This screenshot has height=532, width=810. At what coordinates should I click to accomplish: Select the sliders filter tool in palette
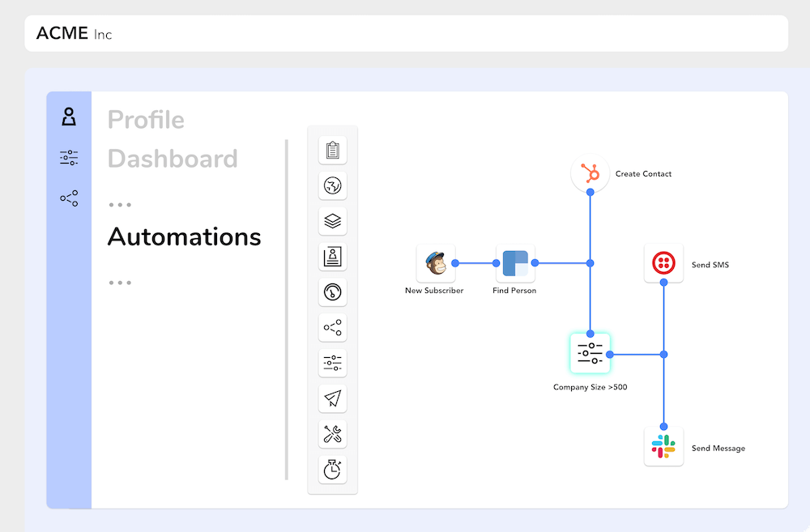pyautogui.click(x=333, y=363)
